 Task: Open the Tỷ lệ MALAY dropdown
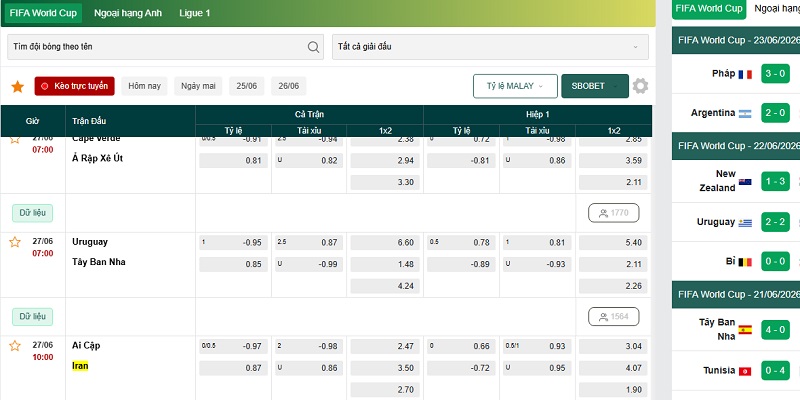[x=515, y=86]
